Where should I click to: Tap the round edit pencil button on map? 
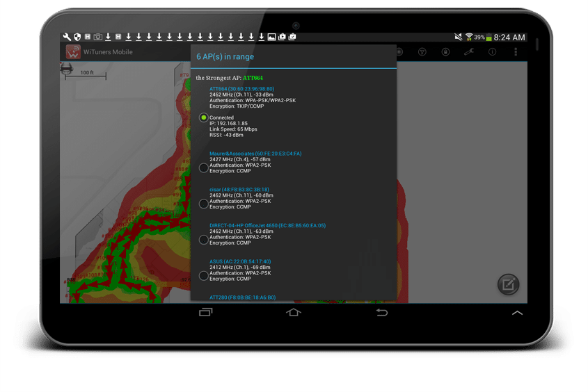(508, 284)
